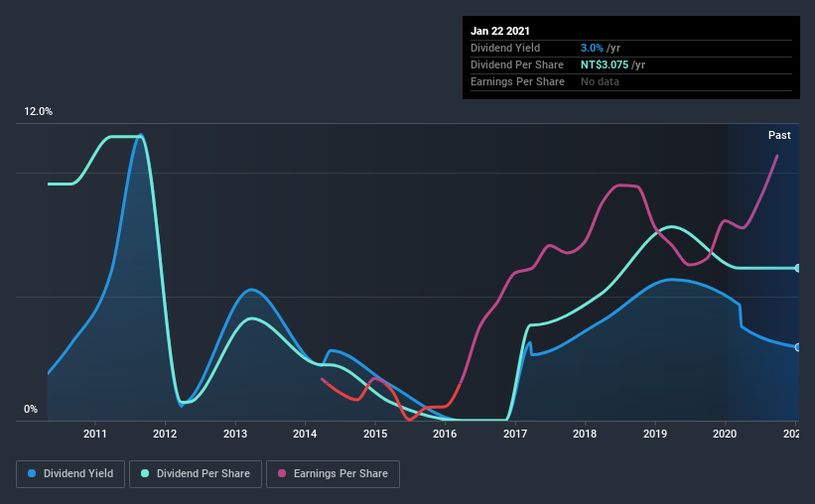Click the tooltip Dividend Per Share row label
Viewport: 815px width, 504px height.
click(x=516, y=64)
